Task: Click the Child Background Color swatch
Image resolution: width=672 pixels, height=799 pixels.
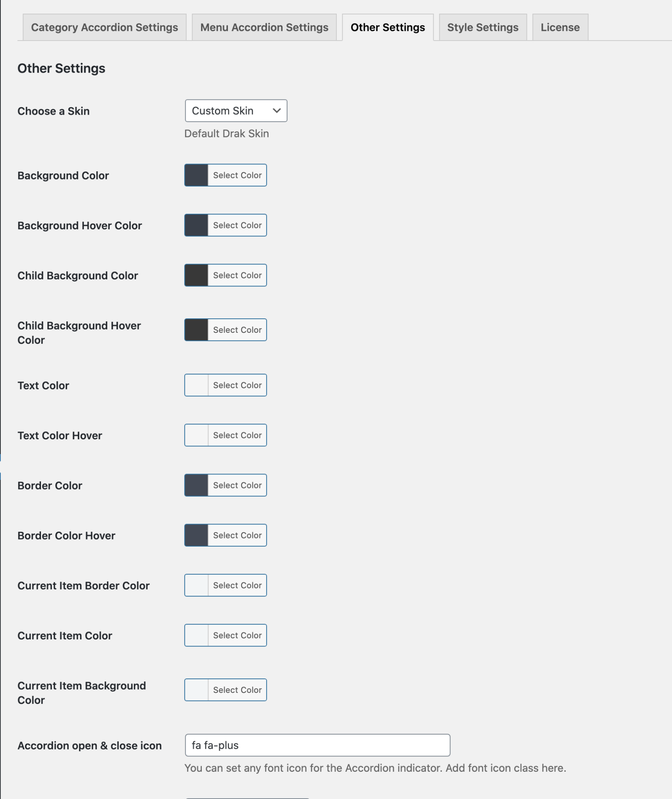Action: pyautogui.click(x=196, y=275)
